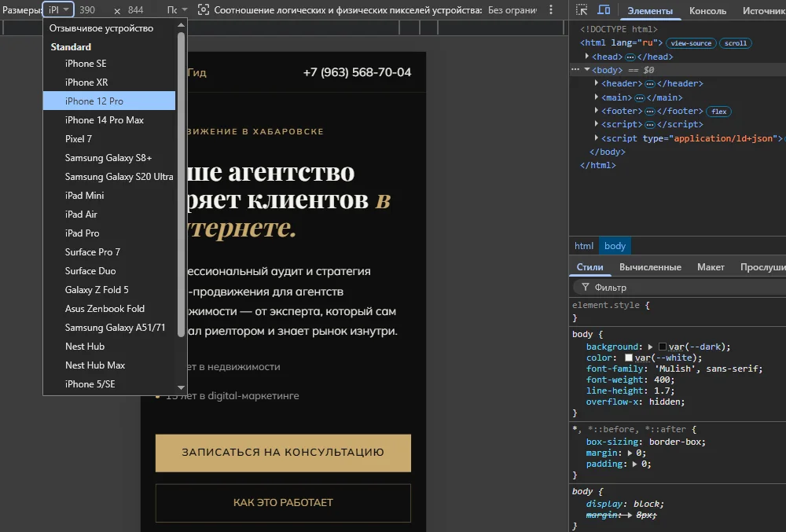Click phone number +7 (963) 568-70-04
Image resolution: width=786 pixels, height=532 pixels.
[357, 72]
